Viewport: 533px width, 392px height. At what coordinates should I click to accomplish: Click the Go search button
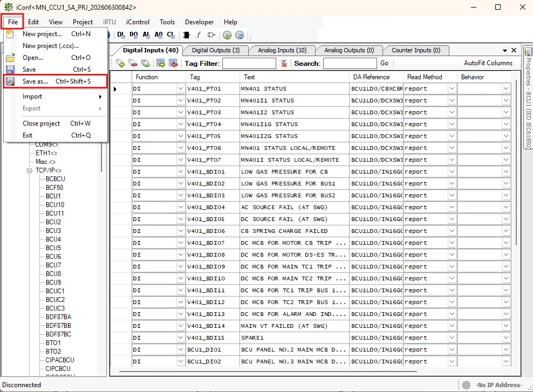384,63
